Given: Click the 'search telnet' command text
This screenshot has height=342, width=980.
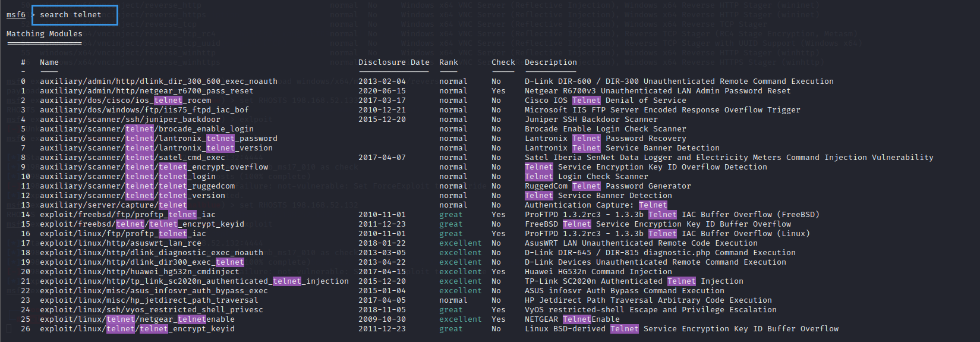Looking at the screenshot, I should tap(71, 15).
